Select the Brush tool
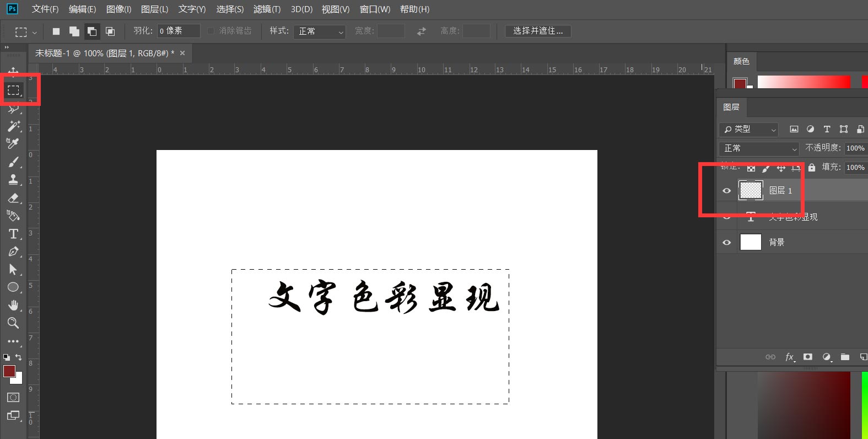 (x=13, y=162)
